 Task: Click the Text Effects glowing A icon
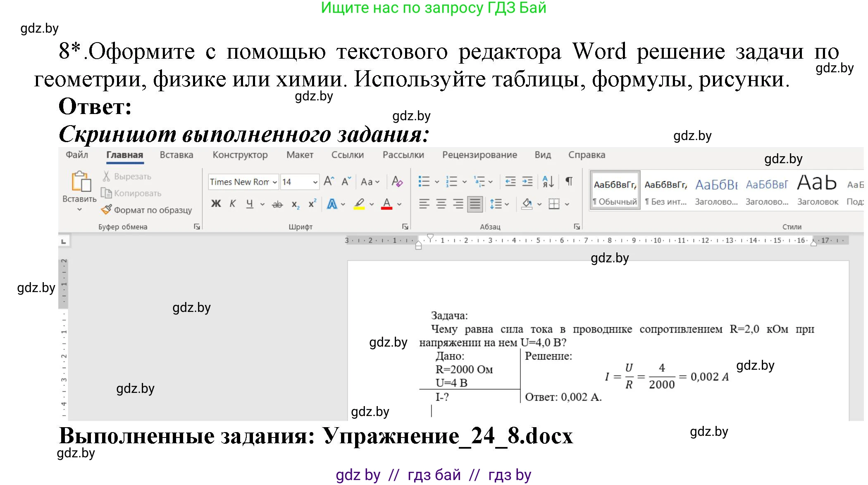tap(332, 204)
